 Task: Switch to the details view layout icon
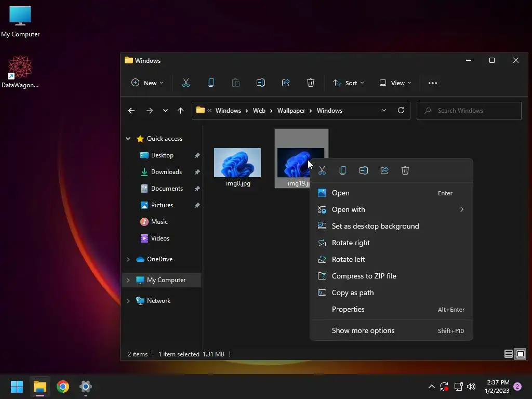coord(508,354)
